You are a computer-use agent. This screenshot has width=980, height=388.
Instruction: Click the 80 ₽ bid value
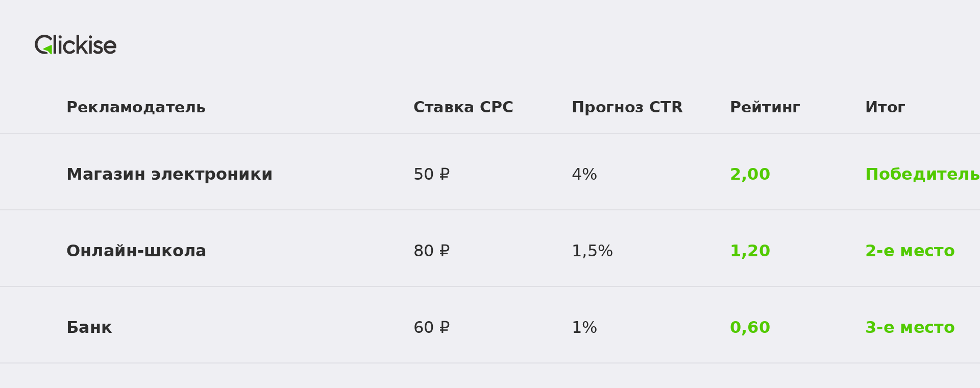click(431, 251)
